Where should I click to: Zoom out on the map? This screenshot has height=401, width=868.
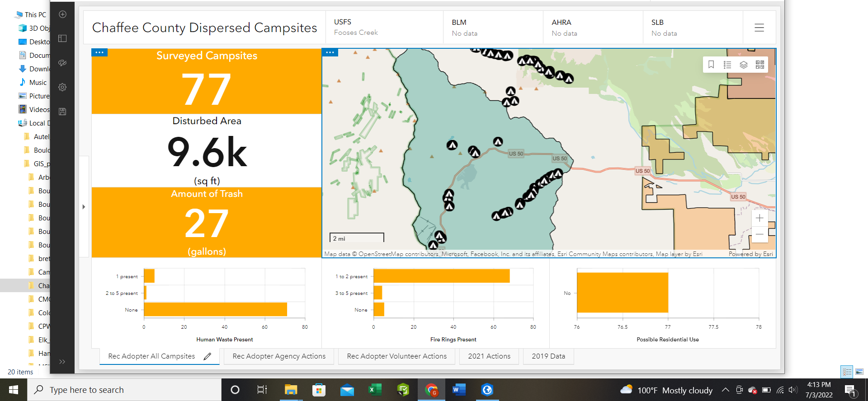(759, 234)
